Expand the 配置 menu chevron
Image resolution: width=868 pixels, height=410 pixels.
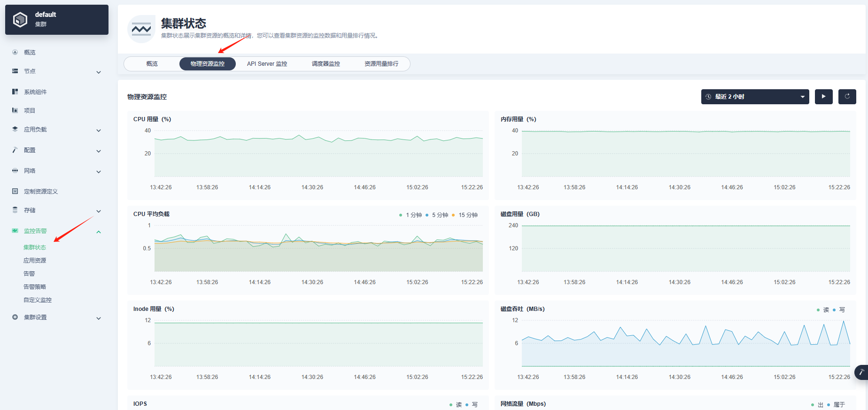point(99,151)
